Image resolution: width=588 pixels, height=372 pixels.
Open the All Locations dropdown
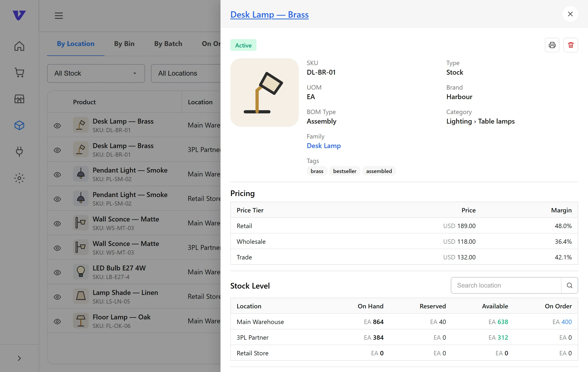tap(186, 73)
